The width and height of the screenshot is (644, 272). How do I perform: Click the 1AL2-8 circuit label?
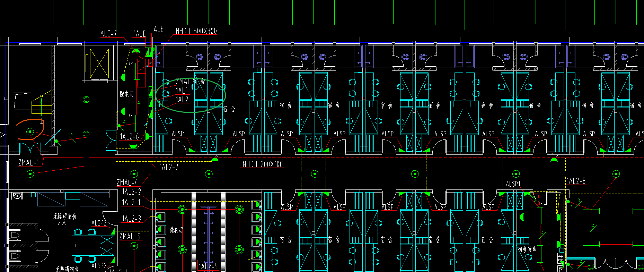[576, 181]
